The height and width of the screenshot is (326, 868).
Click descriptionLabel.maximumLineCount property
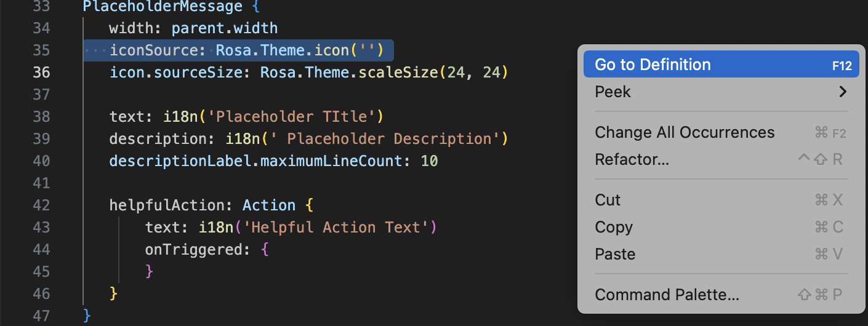[256, 161]
